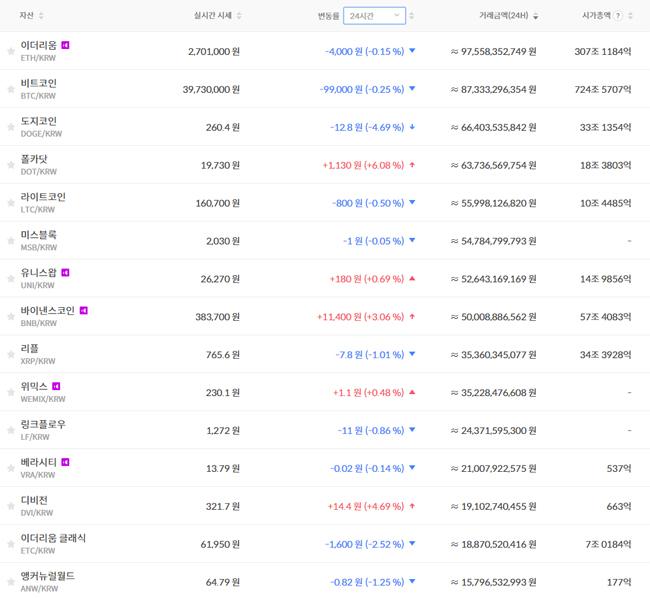Click the purple badge icon beside 베라시티
650x598 pixels.
coord(66,462)
